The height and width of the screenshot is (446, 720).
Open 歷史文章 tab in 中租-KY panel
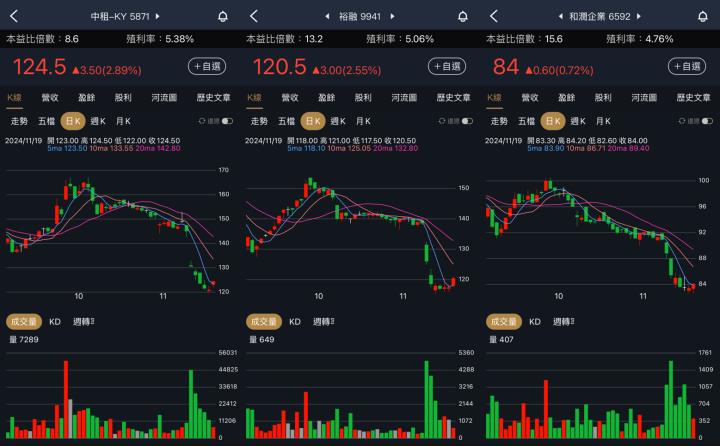(x=214, y=97)
